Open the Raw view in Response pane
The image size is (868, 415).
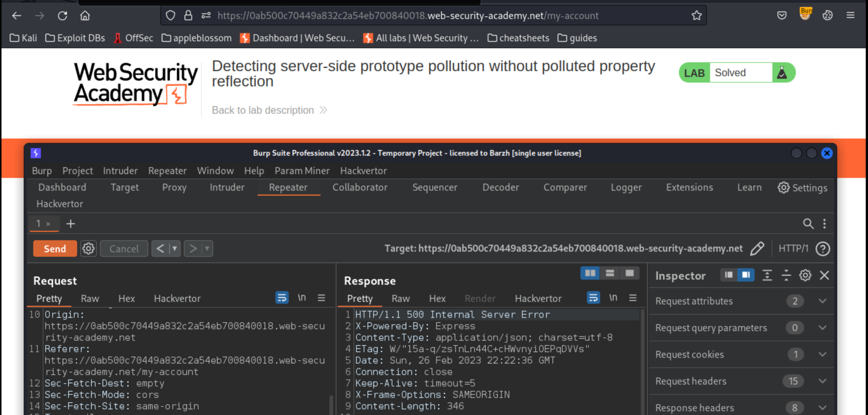(x=401, y=298)
